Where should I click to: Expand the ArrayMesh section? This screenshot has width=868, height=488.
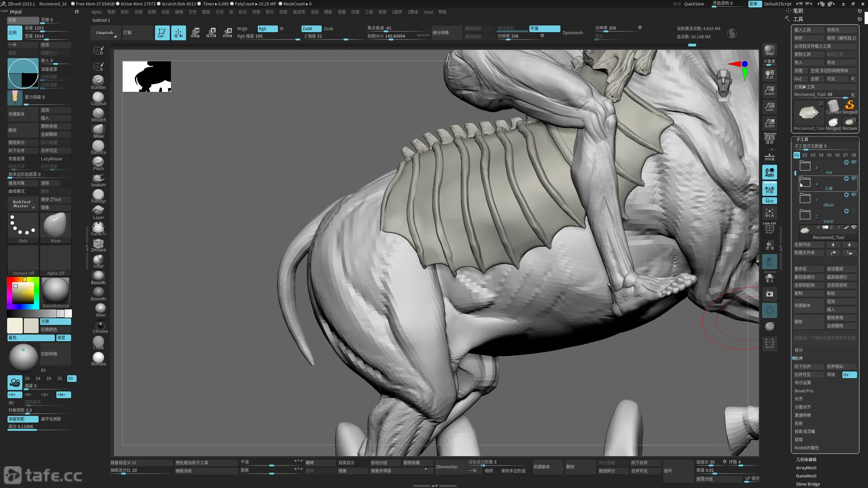click(806, 468)
